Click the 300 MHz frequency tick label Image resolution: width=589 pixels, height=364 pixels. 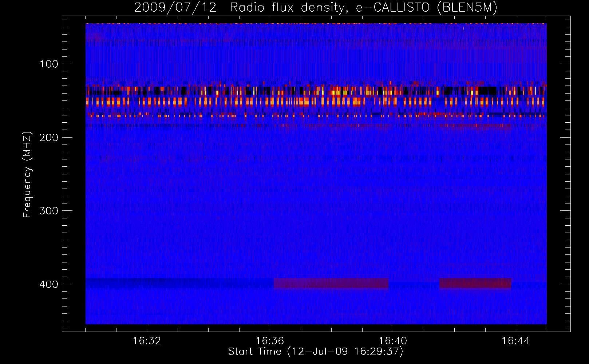49,211
